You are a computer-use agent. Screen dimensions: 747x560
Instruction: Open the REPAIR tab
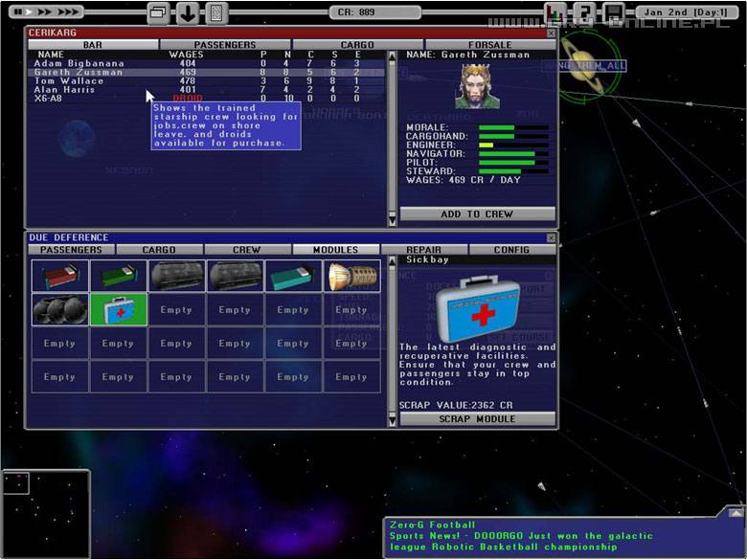(424, 250)
